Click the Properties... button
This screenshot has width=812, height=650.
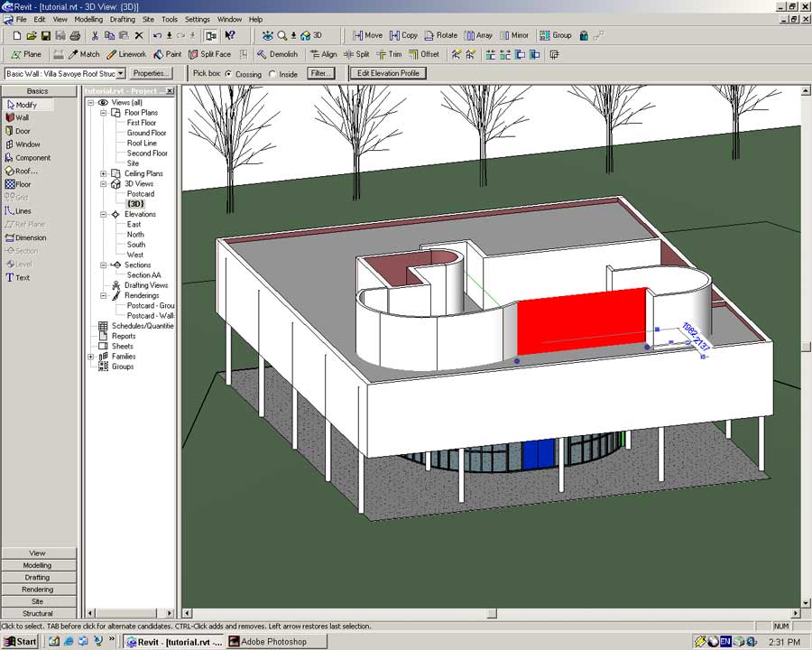[150, 74]
